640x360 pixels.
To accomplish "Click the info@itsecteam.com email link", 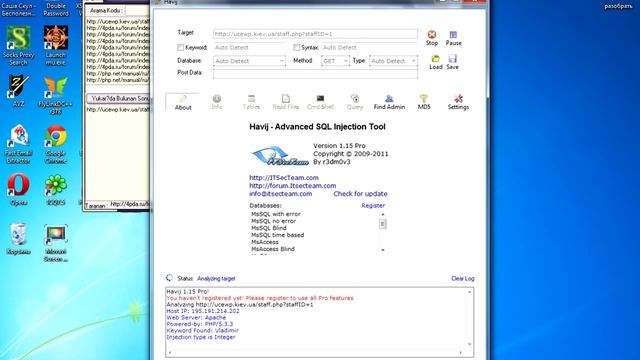I will tap(281, 194).
